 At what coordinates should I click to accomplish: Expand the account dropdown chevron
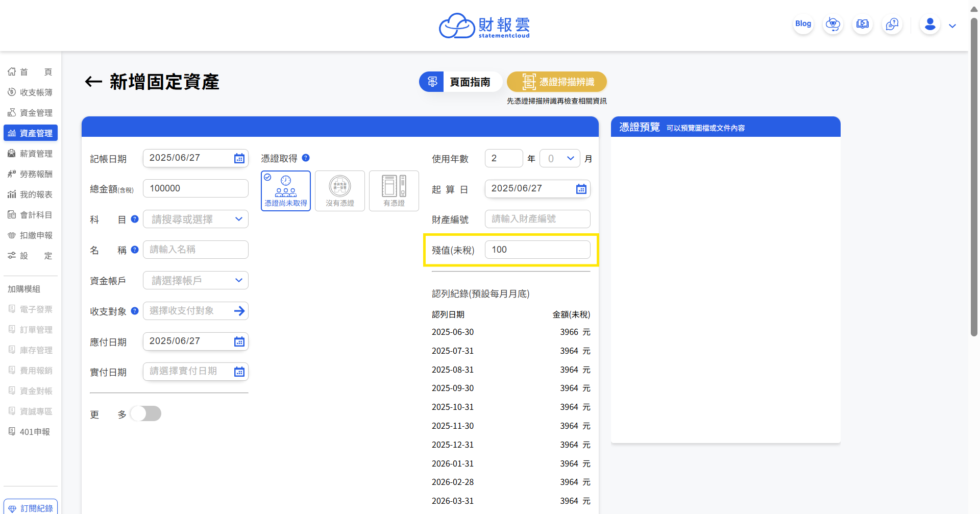click(x=952, y=26)
